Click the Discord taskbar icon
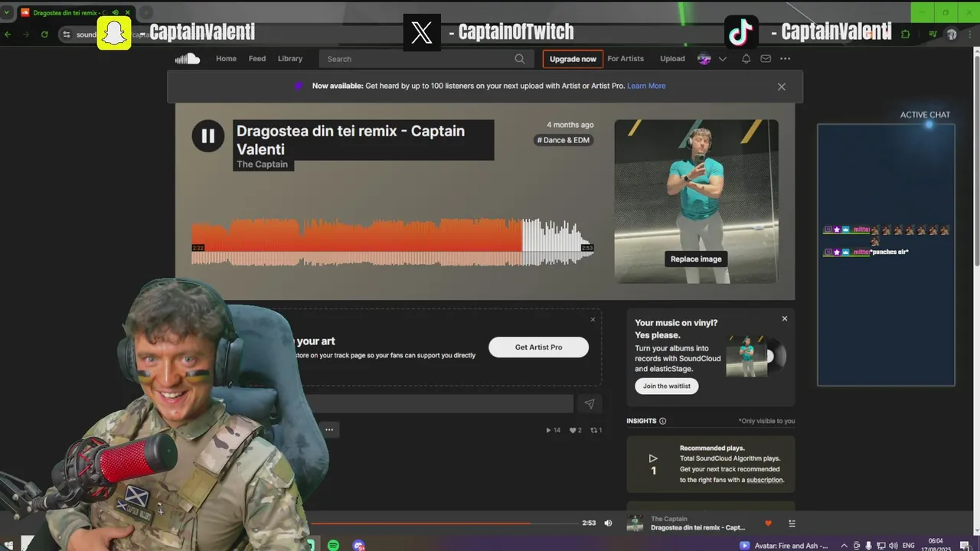Screen dimensions: 980x551 pyautogui.click(x=359, y=546)
